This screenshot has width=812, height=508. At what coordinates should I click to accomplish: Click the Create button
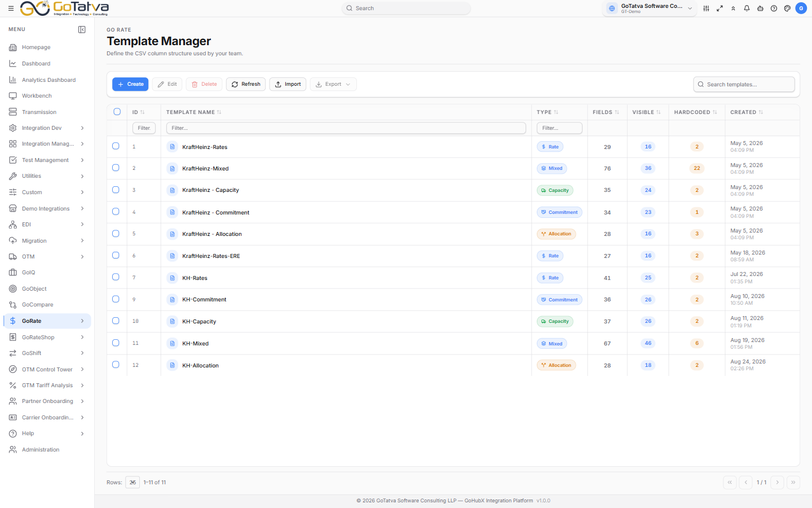click(x=130, y=84)
